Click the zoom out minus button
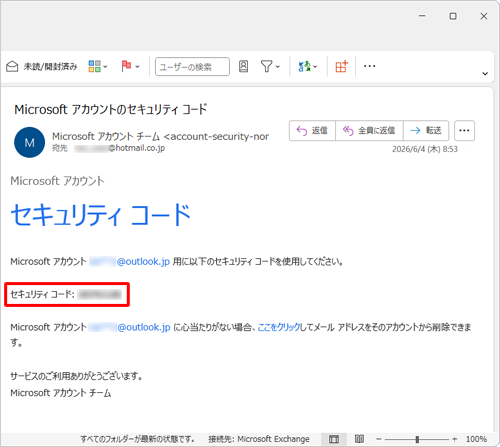Viewport: 500px width, 447px height. pyautogui.click(x=379, y=439)
